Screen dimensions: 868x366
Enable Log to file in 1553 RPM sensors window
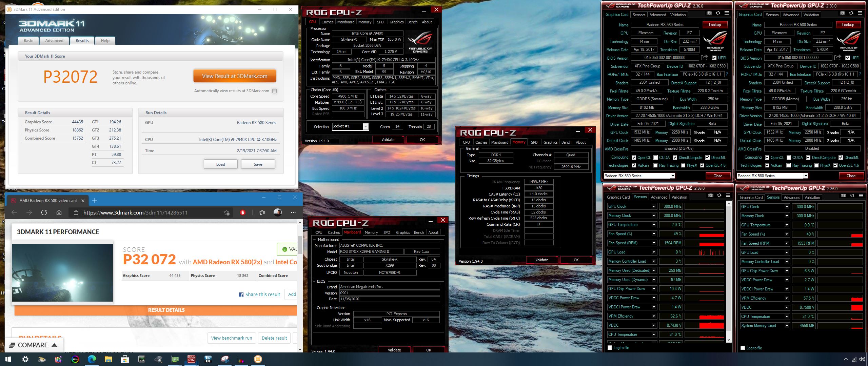[x=743, y=348]
